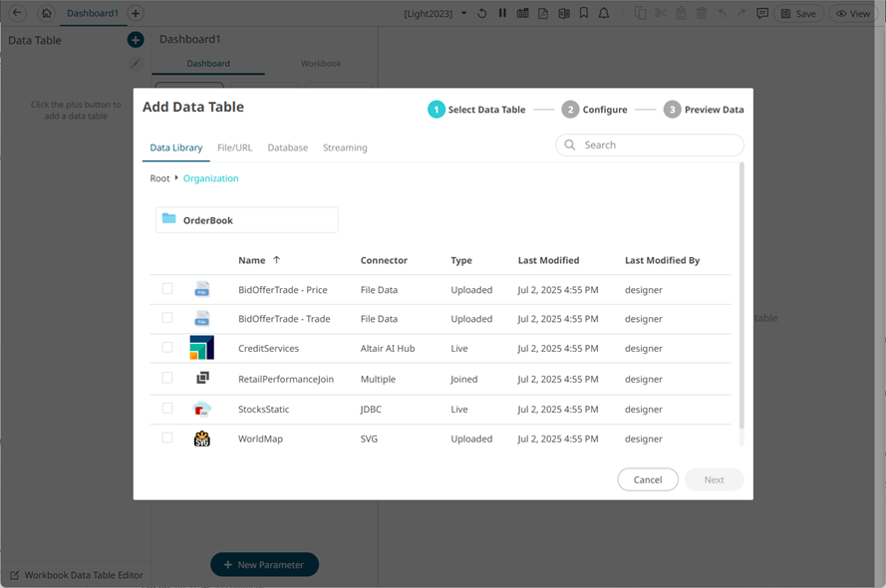Switch to the File/URL tab
Image resolution: width=886 pixels, height=588 pixels.
point(234,147)
